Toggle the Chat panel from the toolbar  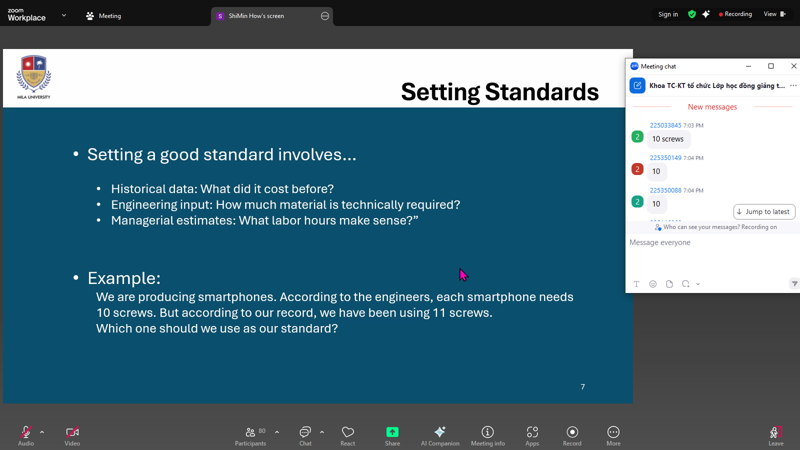[306, 433]
